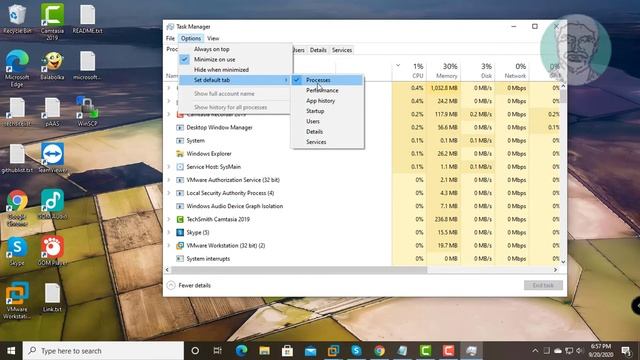The width and height of the screenshot is (640, 360).
Task: Choose Performance as default tab
Action: coord(327,90)
